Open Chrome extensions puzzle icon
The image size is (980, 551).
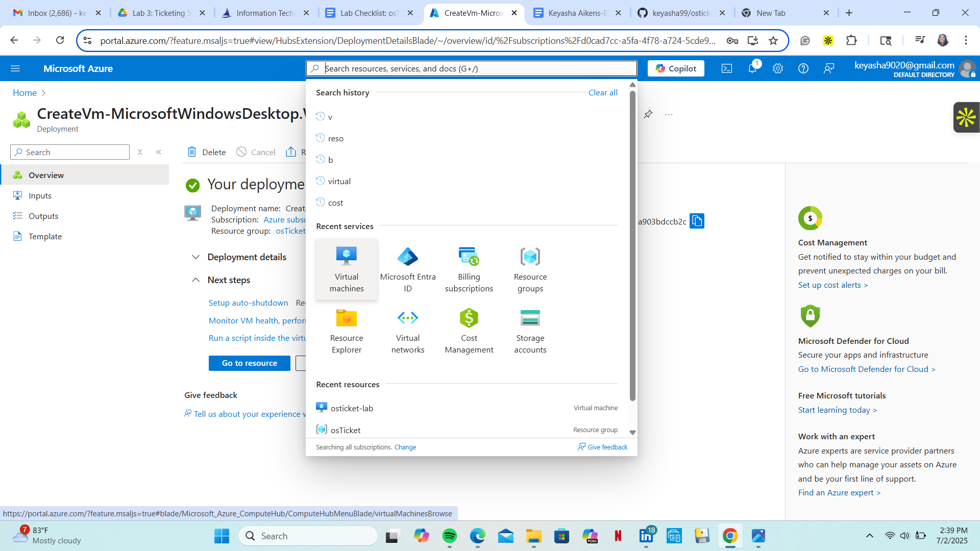coord(851,40)
